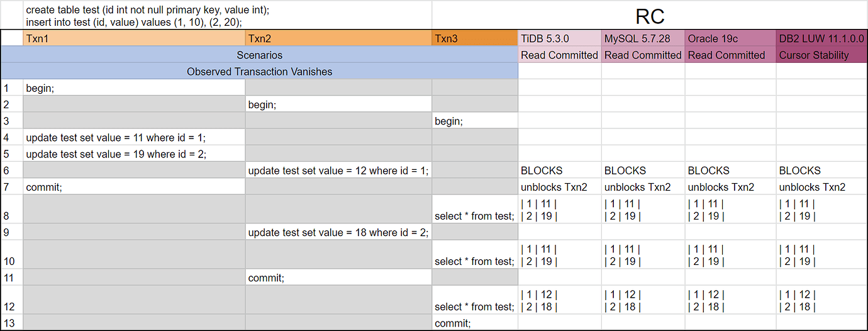This screenshot has width=868, height=331.
Task: Select the Cursor Stability cell
Action: point(821,55)
